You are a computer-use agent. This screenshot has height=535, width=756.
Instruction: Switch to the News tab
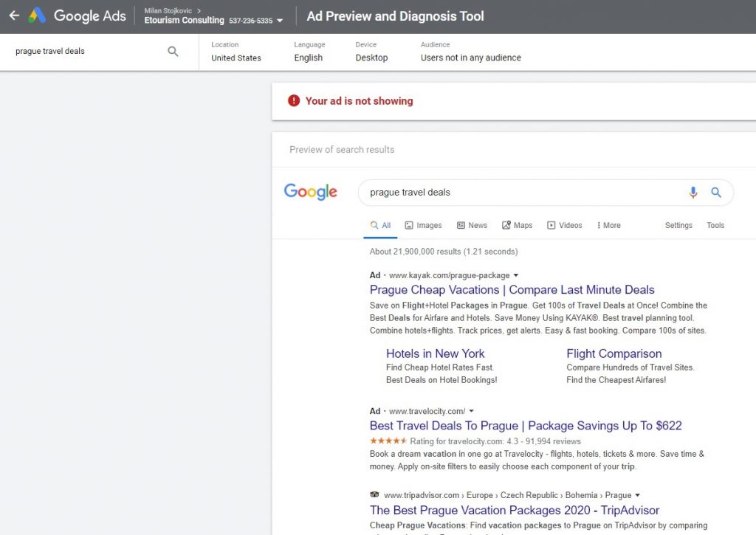[x=472, y=225]
